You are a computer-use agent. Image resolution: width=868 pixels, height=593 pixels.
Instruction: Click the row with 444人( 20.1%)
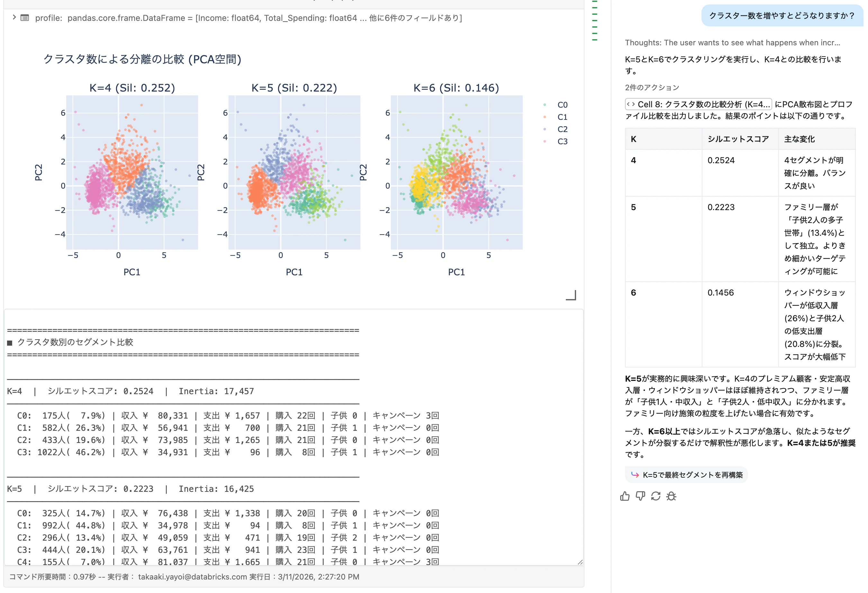point(228,550)
